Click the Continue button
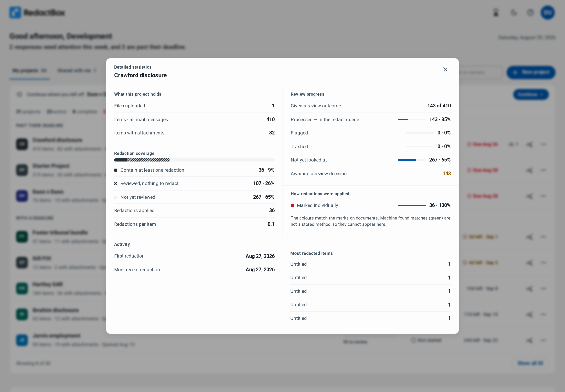565x392 pixels. (x=531, y=94)
